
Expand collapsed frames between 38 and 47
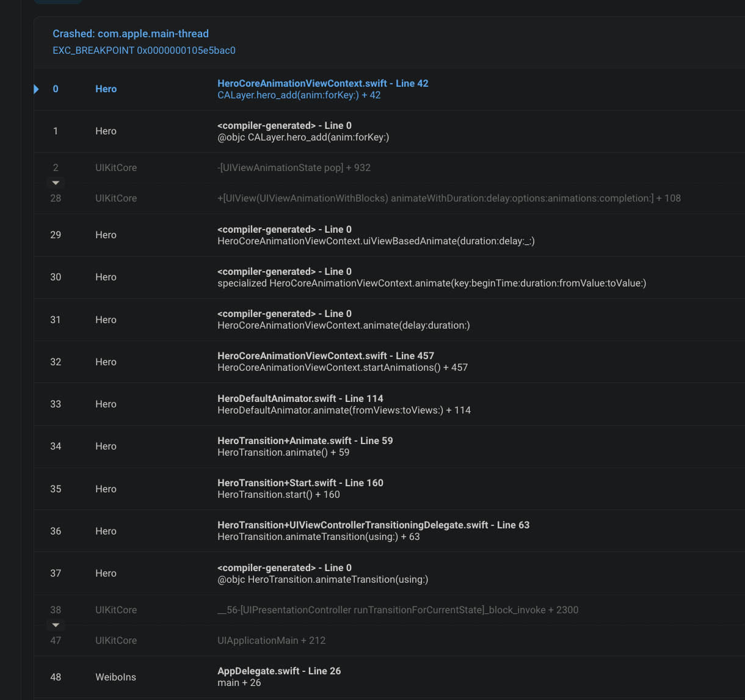coord(56,625)
